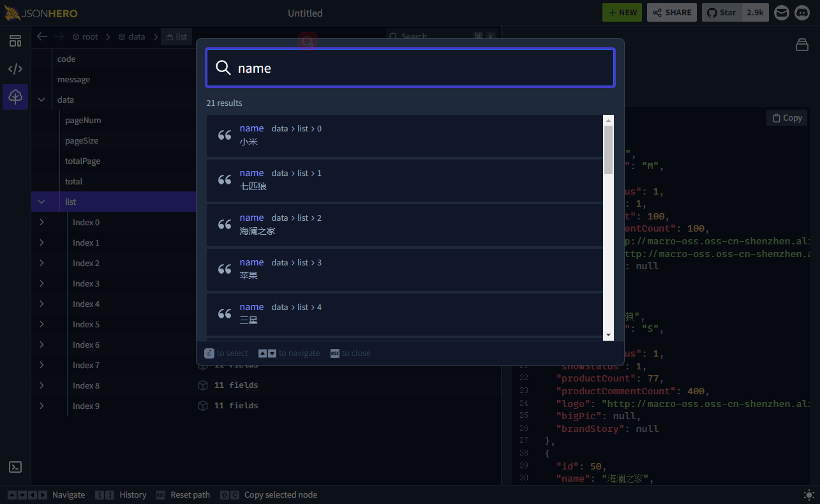Image resolution: width=820 pixels, height=504 pixels.
Task: Click the SHARE button
Action: [672, 13]
